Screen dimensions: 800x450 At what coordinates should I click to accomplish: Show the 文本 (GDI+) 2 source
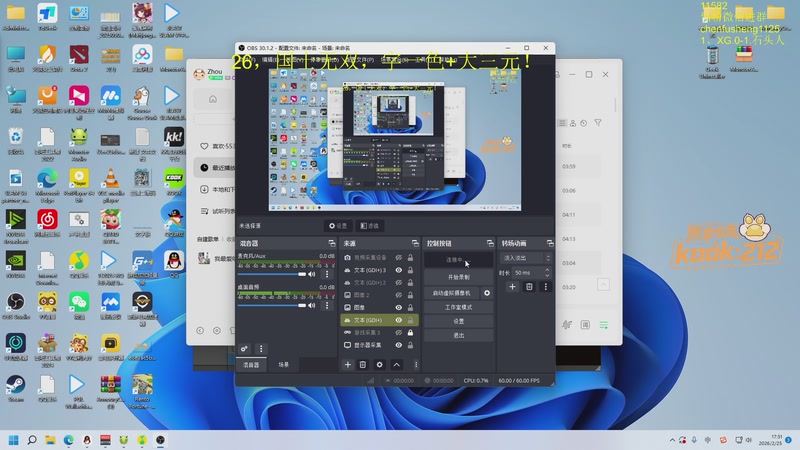[398, 283]
